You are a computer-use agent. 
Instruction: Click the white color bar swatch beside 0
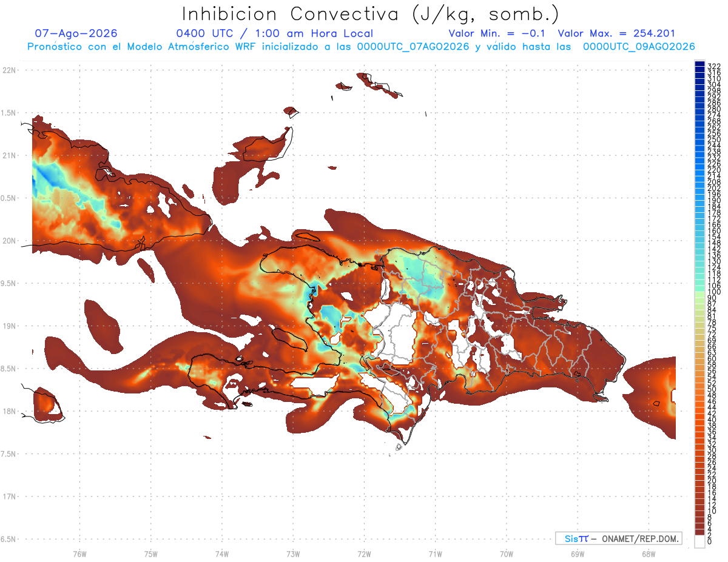click(699, 542)
